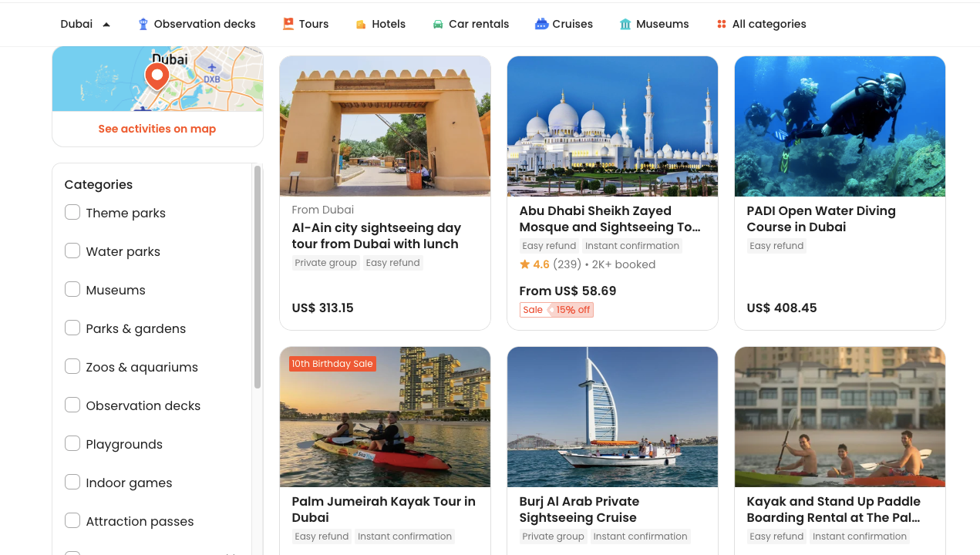
Task: Tick the Observation decks checkbox
Action: coord(72,405)
